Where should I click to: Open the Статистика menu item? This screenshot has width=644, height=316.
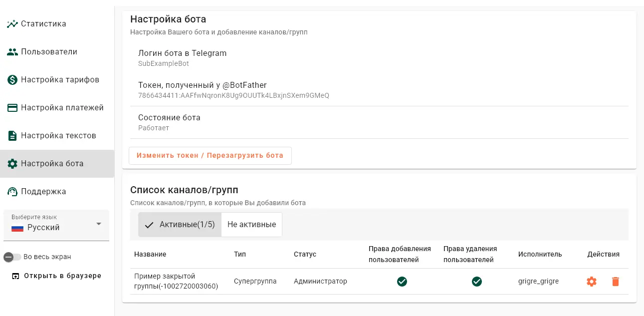pyautogui.click(x=57, y=24)
